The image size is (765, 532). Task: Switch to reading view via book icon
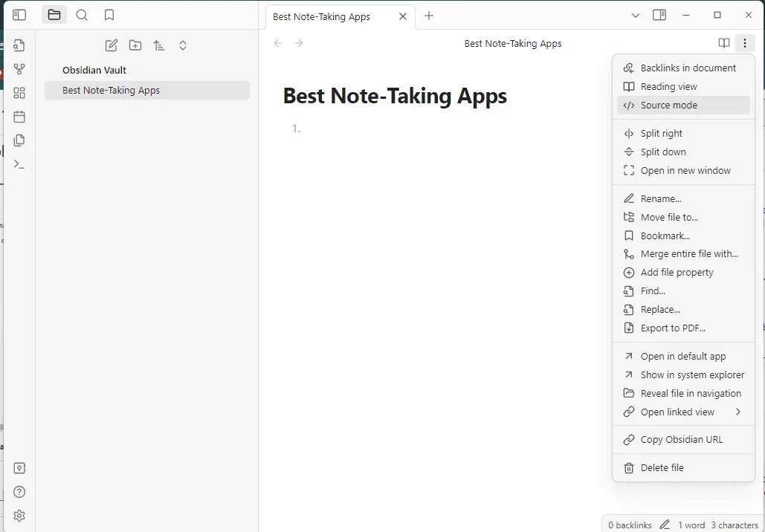724,43
